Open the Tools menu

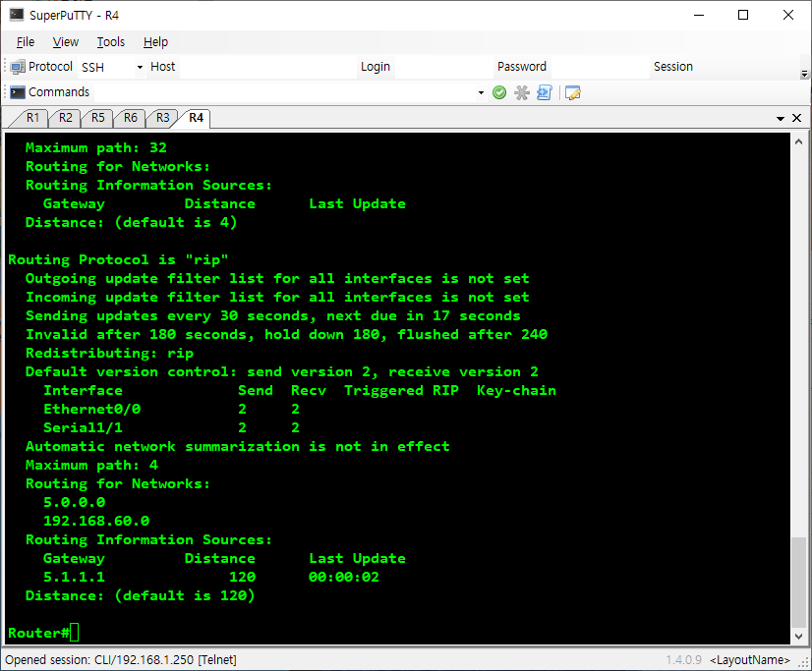(111, 42)
